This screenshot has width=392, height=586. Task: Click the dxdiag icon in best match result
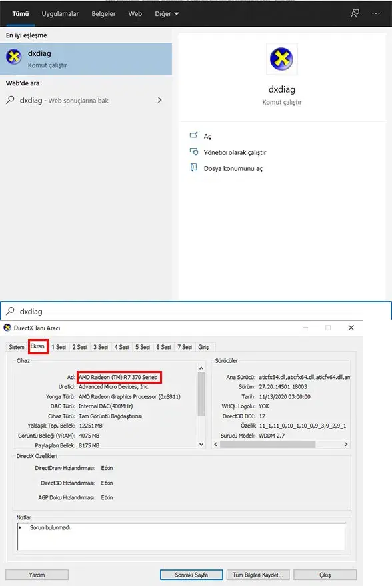(14, 57)
